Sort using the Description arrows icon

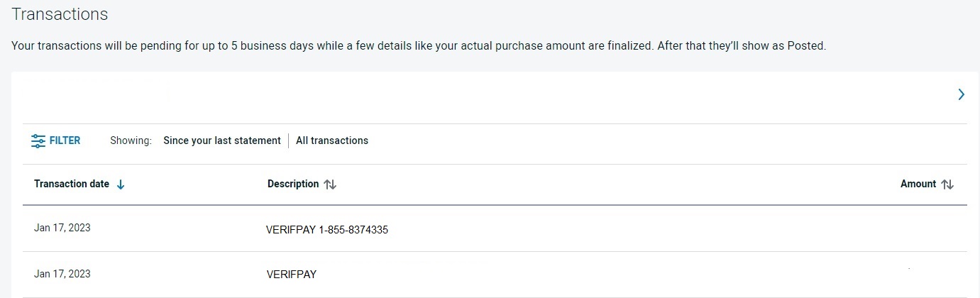click(329, 184)
